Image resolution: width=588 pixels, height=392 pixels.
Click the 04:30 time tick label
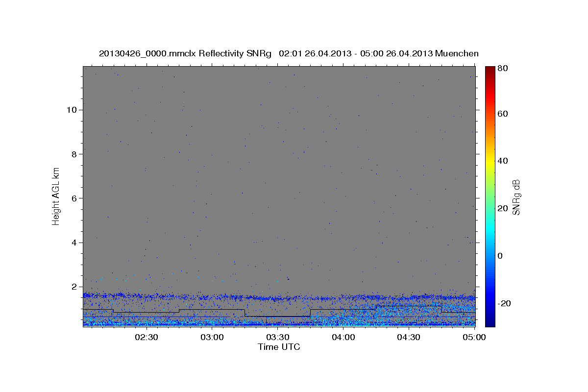click(409, 337)
